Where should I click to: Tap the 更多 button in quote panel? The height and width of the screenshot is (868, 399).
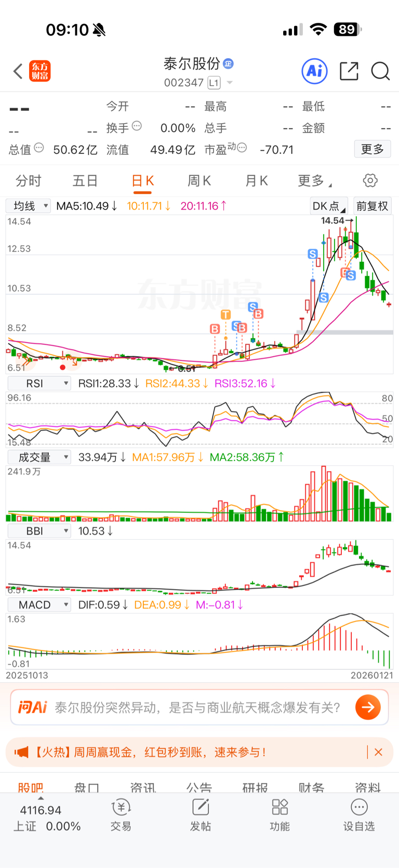point(373,149)
